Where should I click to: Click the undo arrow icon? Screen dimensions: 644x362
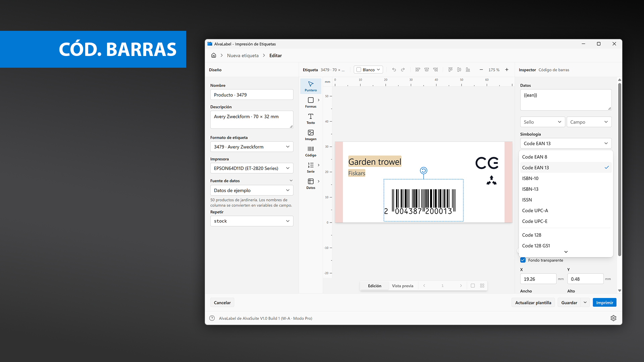coord(394,70)
